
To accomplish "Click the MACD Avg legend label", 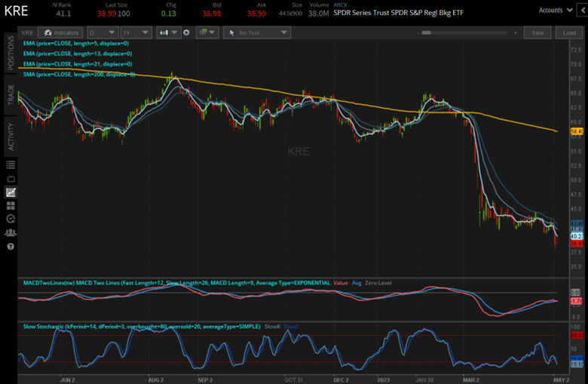I will coord(357,283).
